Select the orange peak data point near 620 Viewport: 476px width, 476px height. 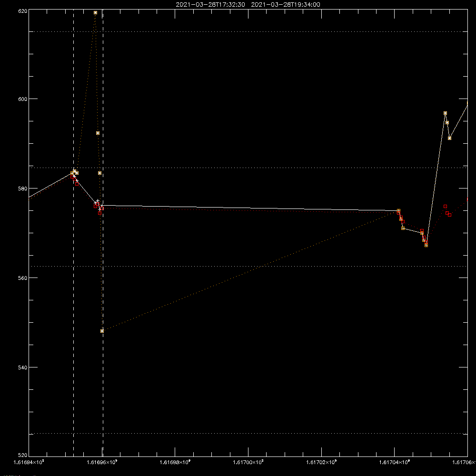pos(95,13)
